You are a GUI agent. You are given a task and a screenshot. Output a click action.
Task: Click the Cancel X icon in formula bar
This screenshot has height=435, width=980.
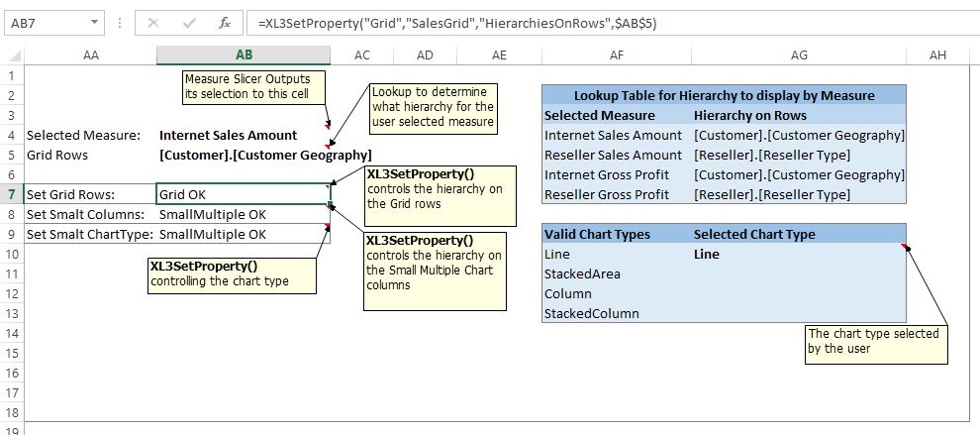(x=153, y=22)
